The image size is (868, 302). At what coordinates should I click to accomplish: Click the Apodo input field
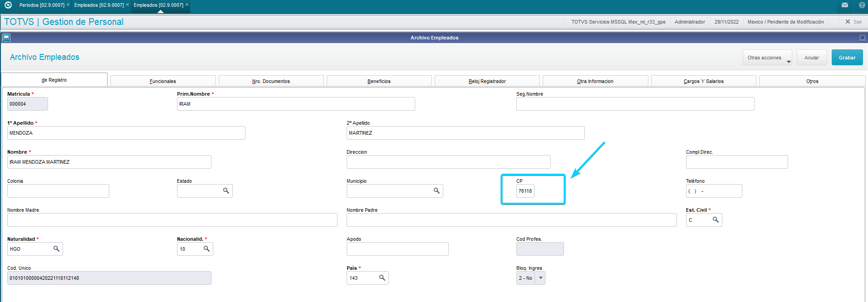pyautogui.click(x=397, y=249)
